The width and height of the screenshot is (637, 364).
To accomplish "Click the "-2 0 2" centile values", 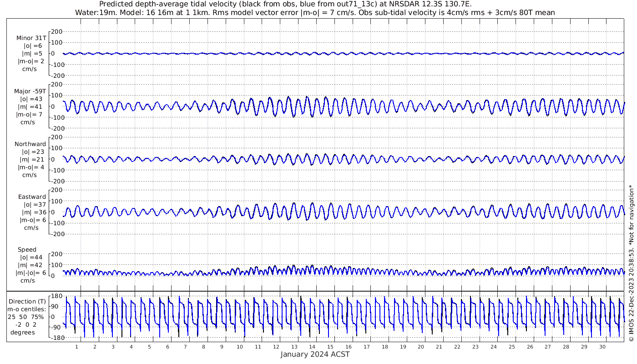I will click(25, 324).
